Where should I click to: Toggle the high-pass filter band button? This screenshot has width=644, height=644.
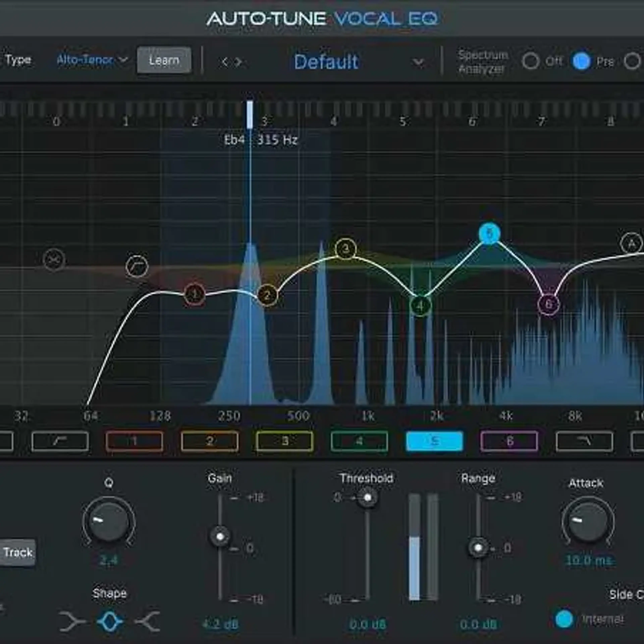coord(60,441)
